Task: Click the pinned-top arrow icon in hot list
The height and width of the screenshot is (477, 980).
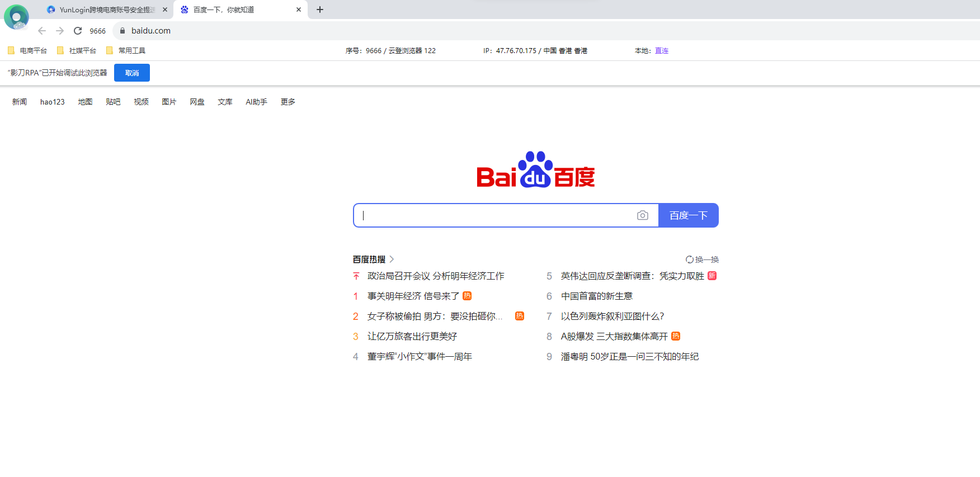Action: coord(356,276)
